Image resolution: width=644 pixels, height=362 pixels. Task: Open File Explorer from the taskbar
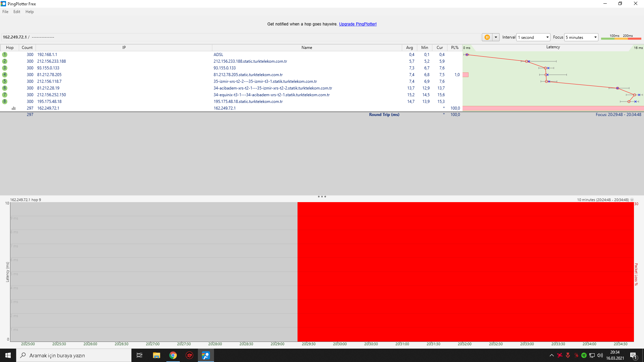(x=157, y=355)
